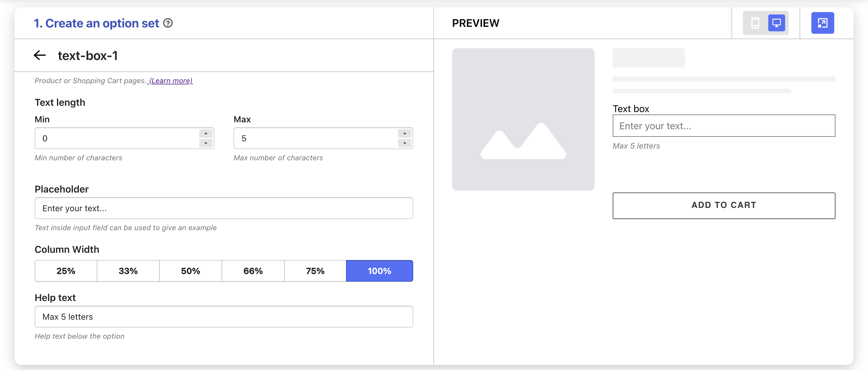This screenshot has width=868, height=370.
Task: Click the back arrow next to text-box-1
Action: tap(40, 55)
